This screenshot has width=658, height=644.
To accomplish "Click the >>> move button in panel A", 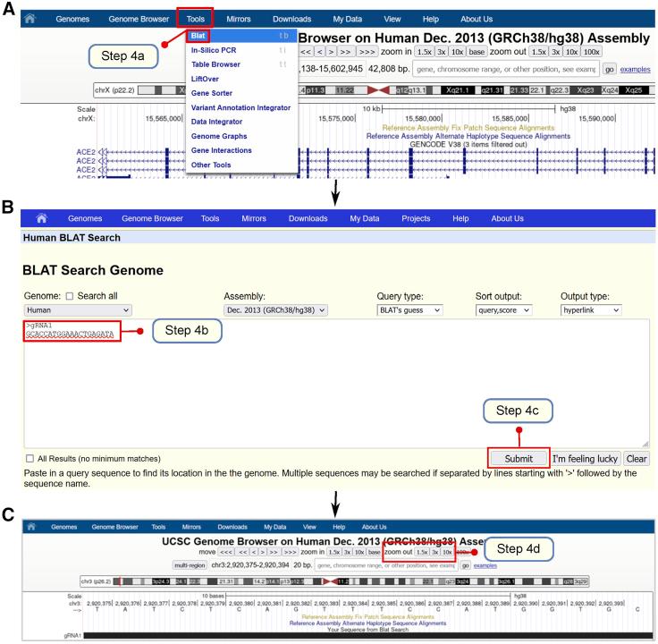I will click(367, 52).
